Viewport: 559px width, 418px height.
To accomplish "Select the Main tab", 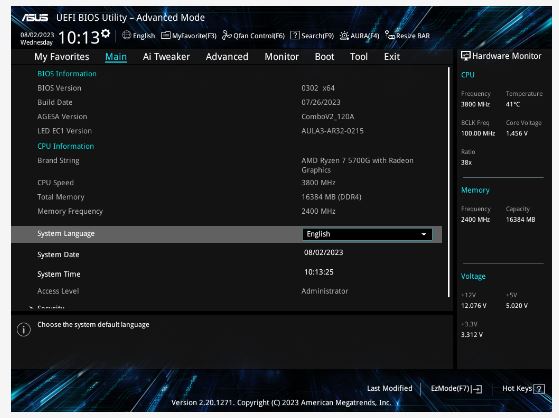I will tap(116, 57).
